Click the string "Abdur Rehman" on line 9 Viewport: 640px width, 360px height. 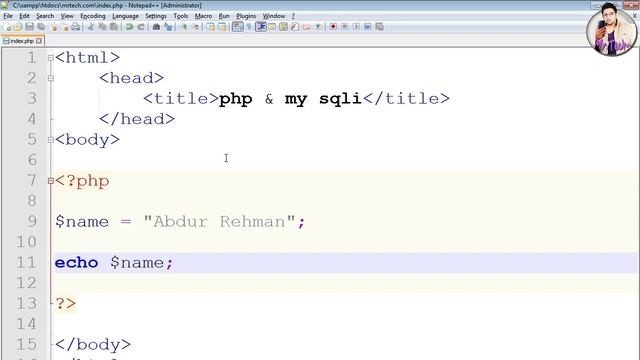pyautogui.click(x=219, y=222)
